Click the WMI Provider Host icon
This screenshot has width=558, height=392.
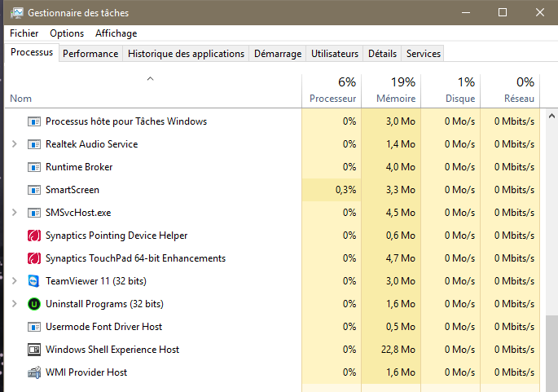(x=34, y=372)
